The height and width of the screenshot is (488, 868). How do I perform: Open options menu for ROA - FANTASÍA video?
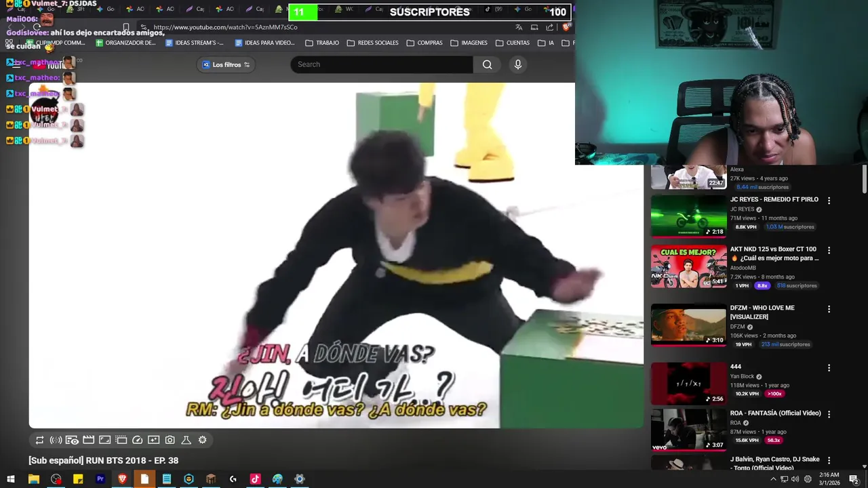coord(829,414)
